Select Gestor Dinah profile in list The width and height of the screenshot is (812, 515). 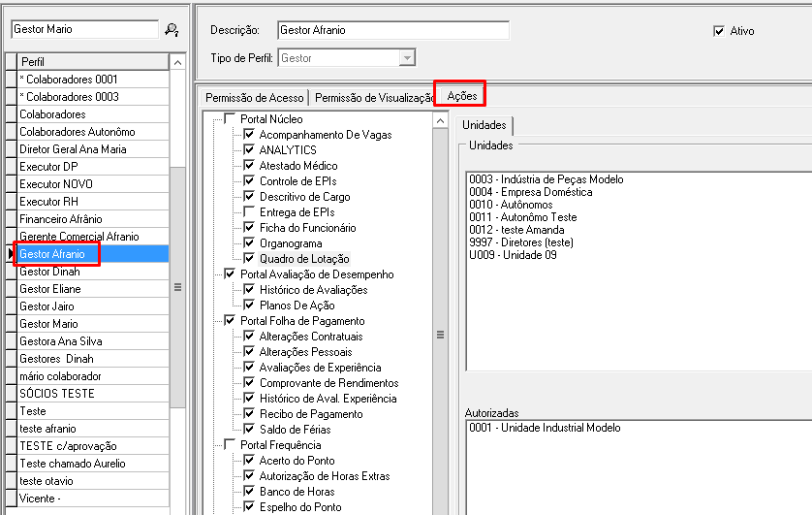point(50,272)
